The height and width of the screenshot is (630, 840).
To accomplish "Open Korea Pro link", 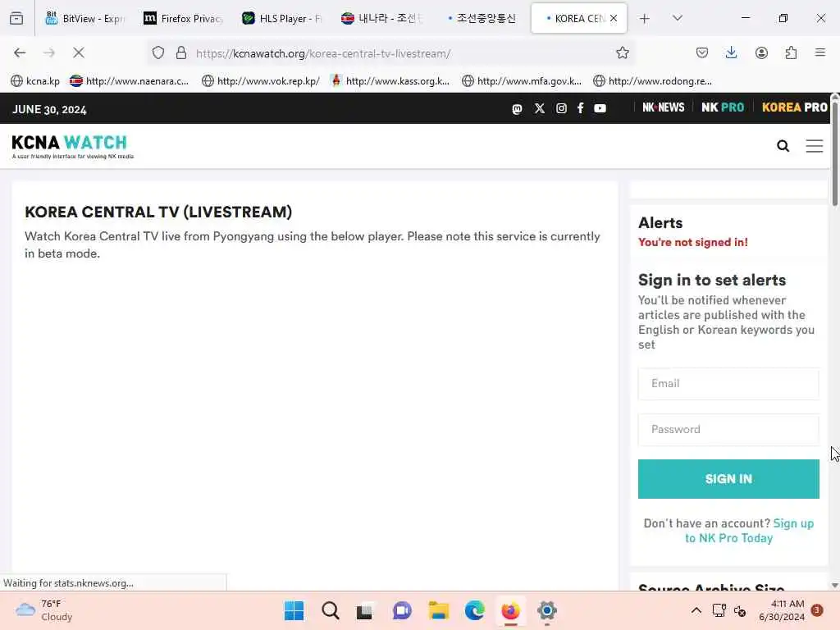I will [x=794, y=107].
